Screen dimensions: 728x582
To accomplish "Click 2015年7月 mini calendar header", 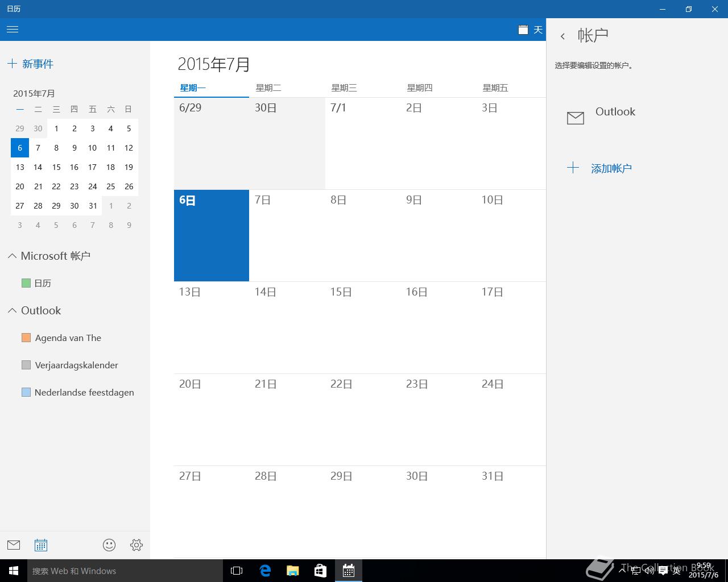I will 34,93.
